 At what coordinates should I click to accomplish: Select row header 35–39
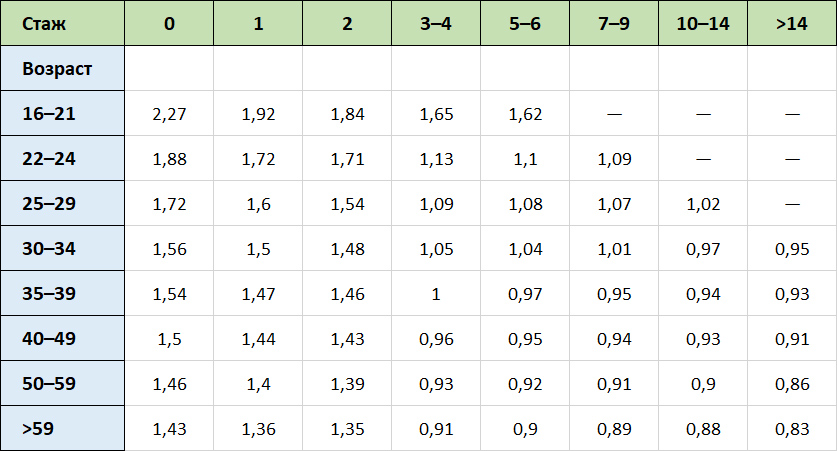point(62,293)
